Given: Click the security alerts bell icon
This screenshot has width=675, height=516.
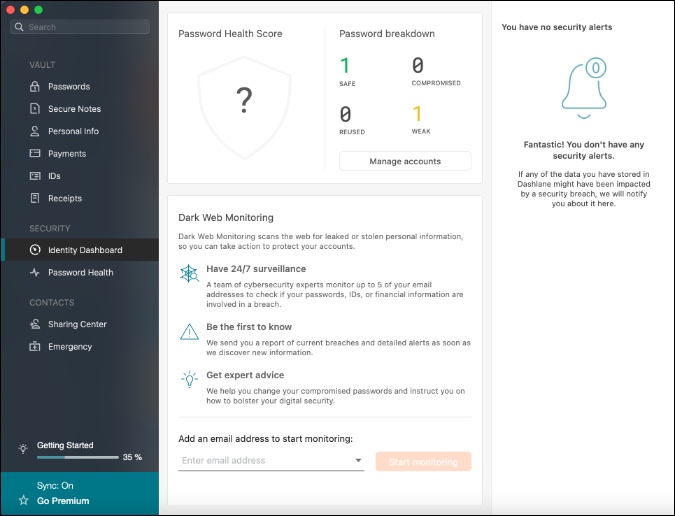Looking at the screenshot, I should (x=584, y=88).
